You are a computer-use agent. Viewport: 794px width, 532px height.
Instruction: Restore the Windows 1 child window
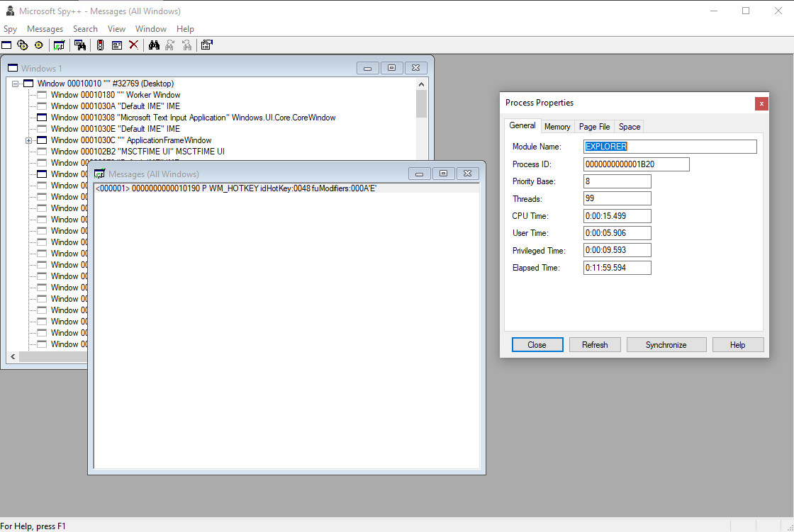click(x=391, y=68)
